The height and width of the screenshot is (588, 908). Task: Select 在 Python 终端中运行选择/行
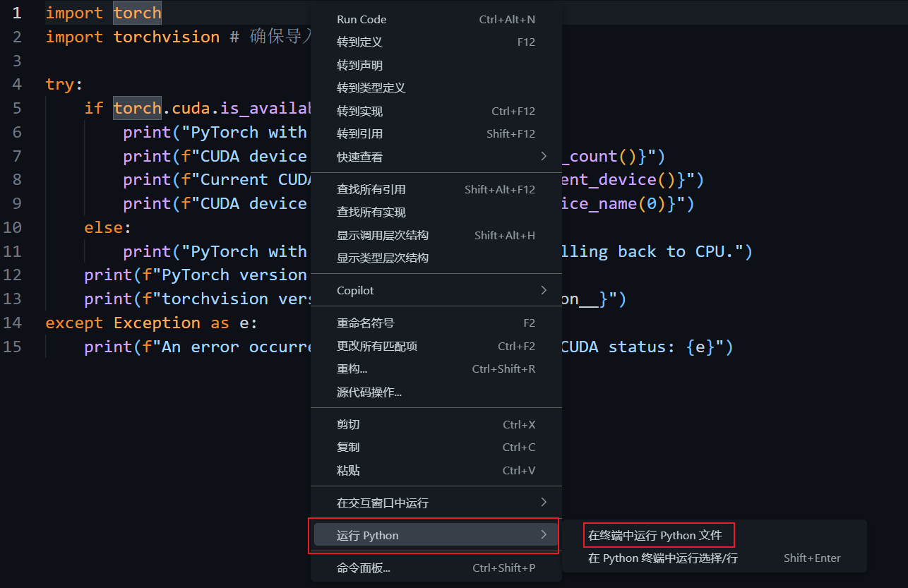pos(662,558)
